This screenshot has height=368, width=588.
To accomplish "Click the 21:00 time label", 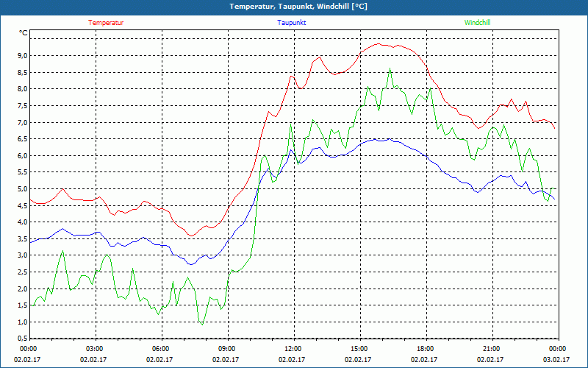I will point(492,349).
